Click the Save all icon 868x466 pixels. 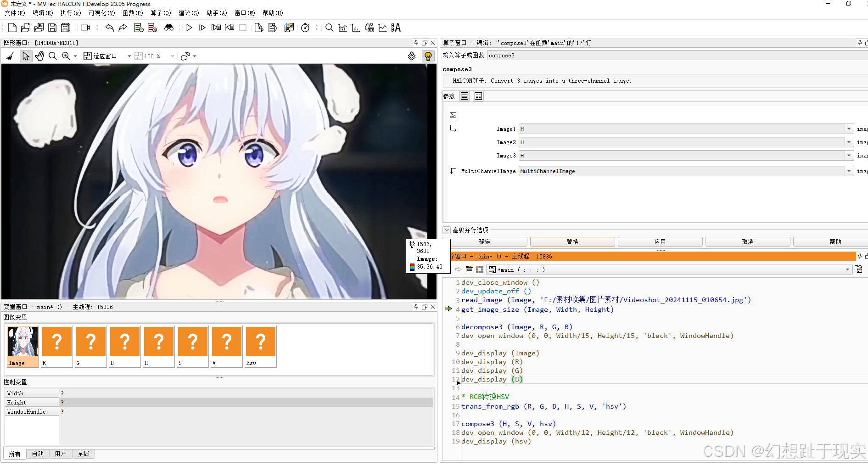(x=66, y=28)
